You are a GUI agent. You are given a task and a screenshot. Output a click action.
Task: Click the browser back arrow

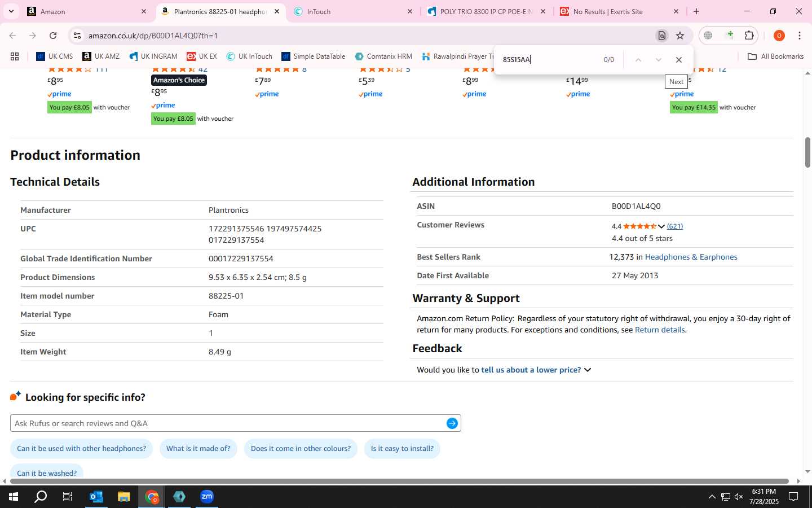(12, 36)
